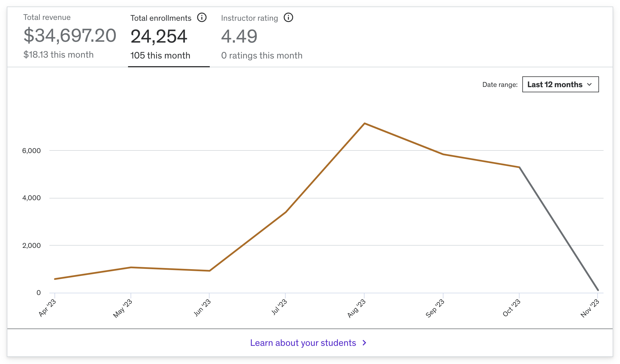Click the 24,254 enrollments figure
The height and width of the screenshot is (364, 620).
[159, 37]
